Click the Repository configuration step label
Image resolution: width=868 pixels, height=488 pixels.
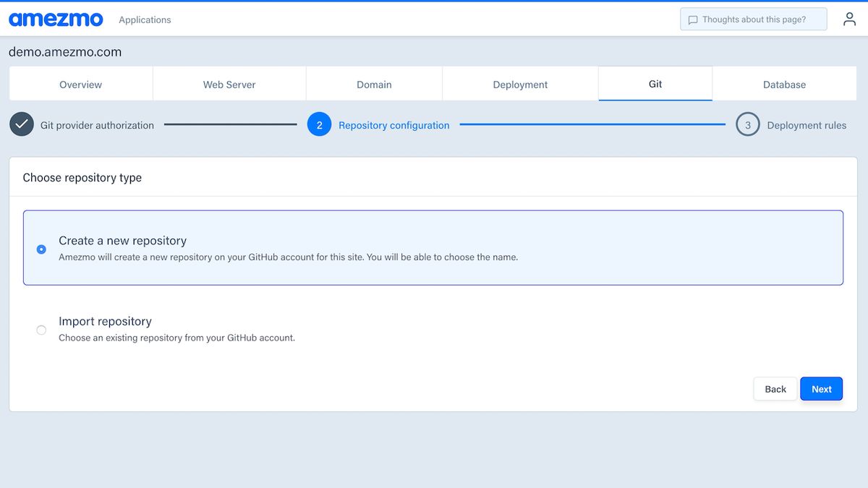(x=393, y=124)
